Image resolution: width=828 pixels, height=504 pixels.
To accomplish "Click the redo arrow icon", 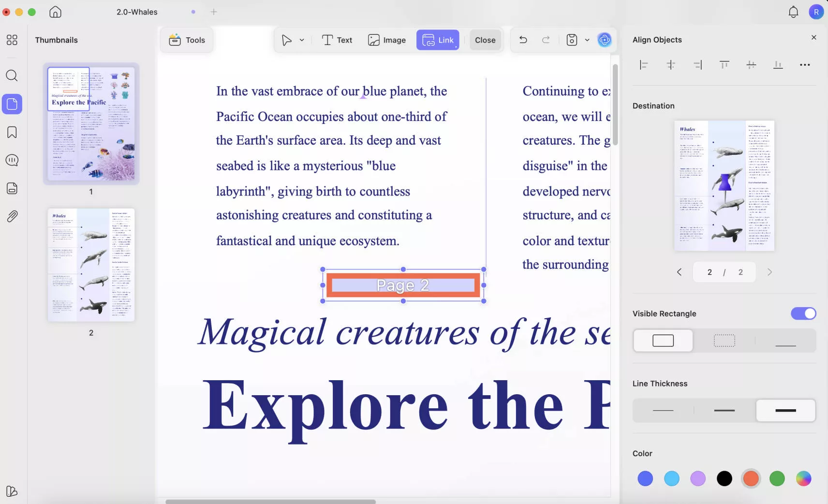I will click(546, 40).
